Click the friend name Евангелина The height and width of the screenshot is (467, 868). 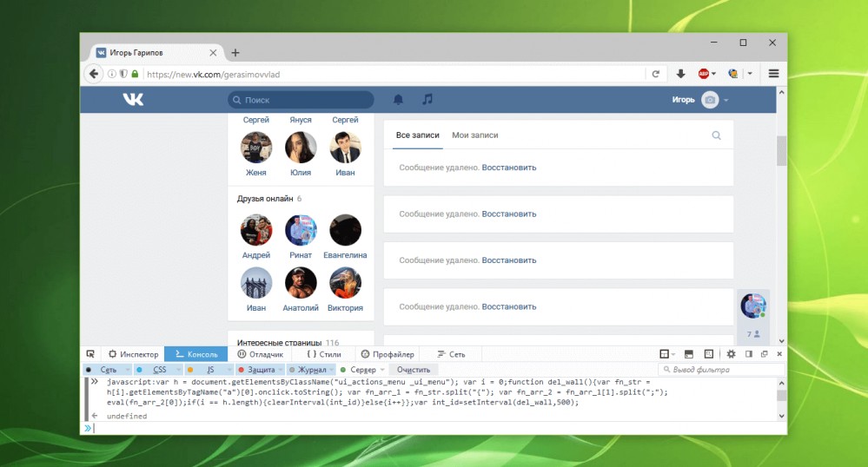[x=345, y=255]
